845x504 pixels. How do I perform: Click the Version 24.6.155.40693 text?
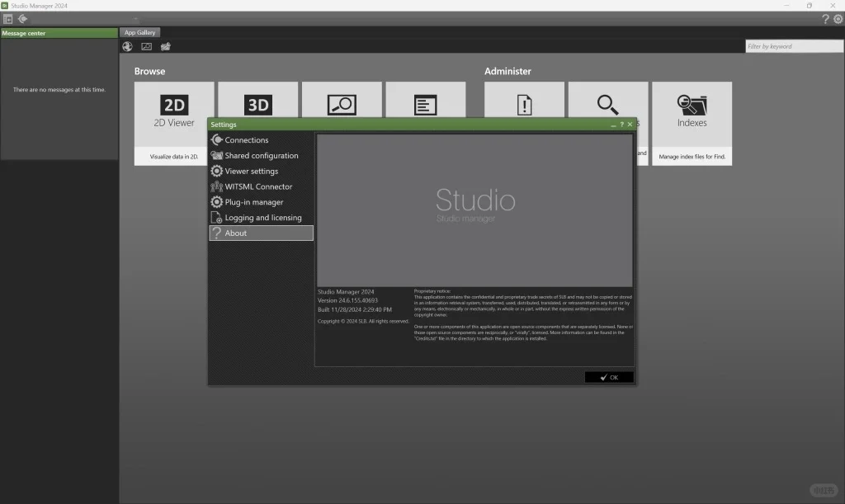click(347, 300)
